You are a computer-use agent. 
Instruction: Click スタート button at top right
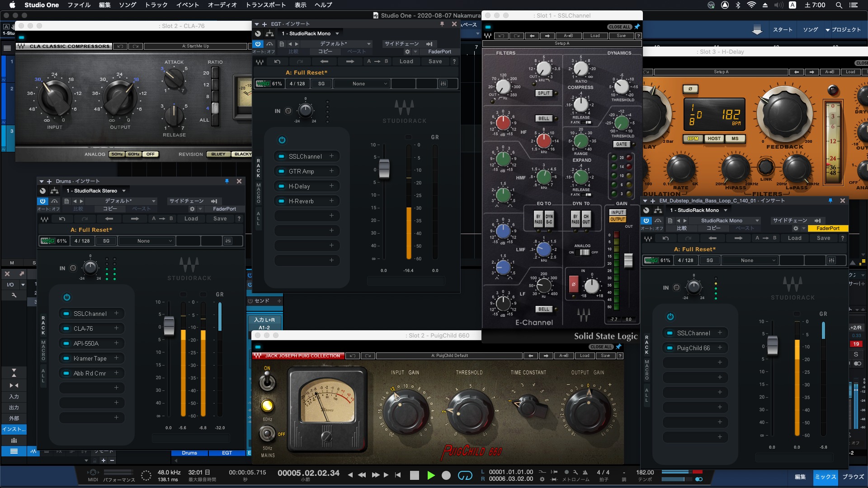point(783,30)
